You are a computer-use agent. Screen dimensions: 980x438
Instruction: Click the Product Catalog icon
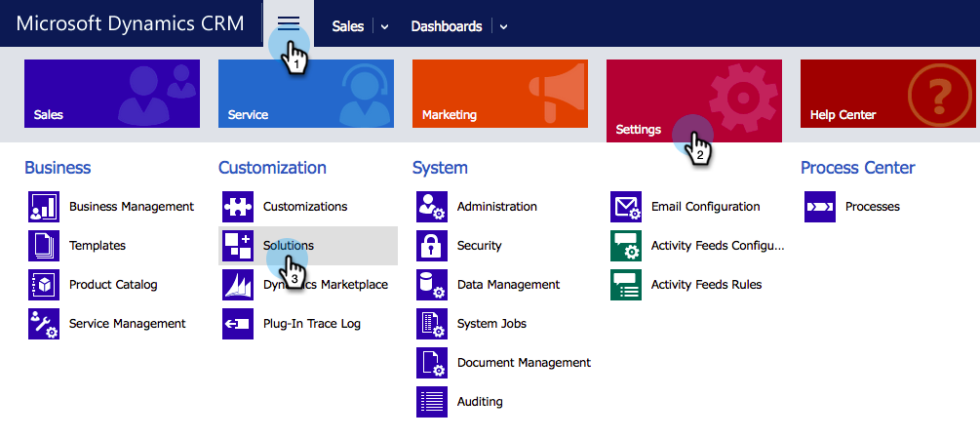pos(44,285)
